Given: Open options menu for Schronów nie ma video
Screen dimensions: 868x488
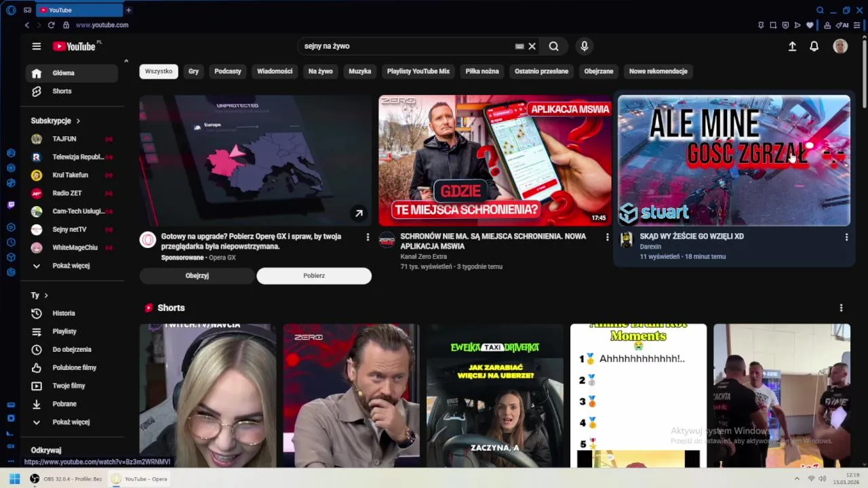Looking at the screenshot, I should pyautogui.click(x=607, y=237).
